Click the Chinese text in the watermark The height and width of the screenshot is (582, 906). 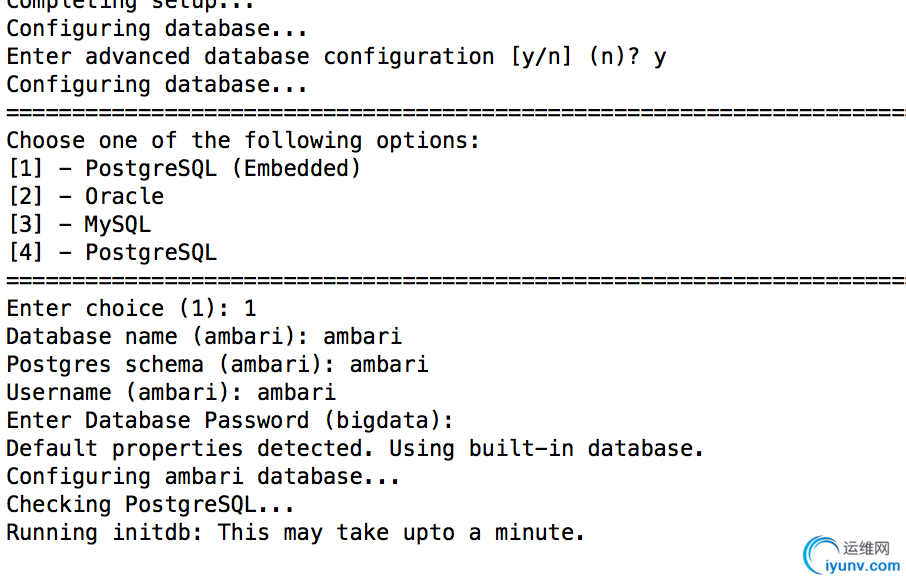click(867, 548)
